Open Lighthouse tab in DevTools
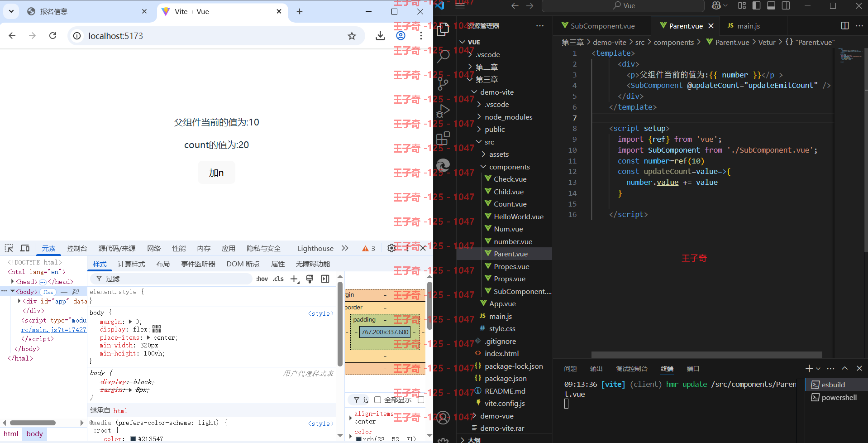This screenshot has width=868, height=443. 315,248
